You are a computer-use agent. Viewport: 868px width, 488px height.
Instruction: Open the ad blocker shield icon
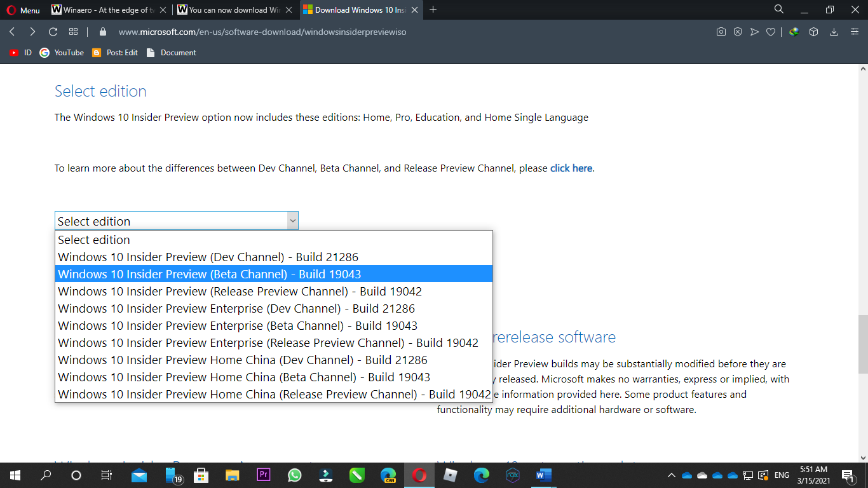(737, 32)
